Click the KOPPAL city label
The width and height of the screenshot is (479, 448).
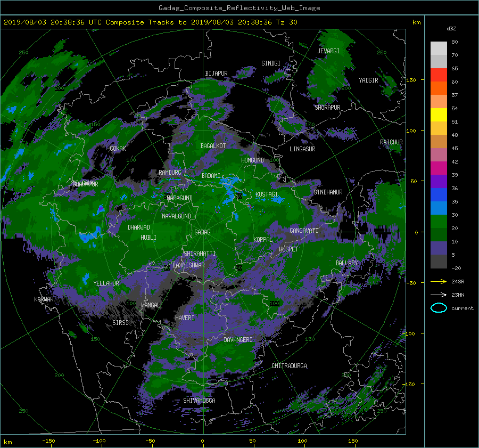[263, 240]
